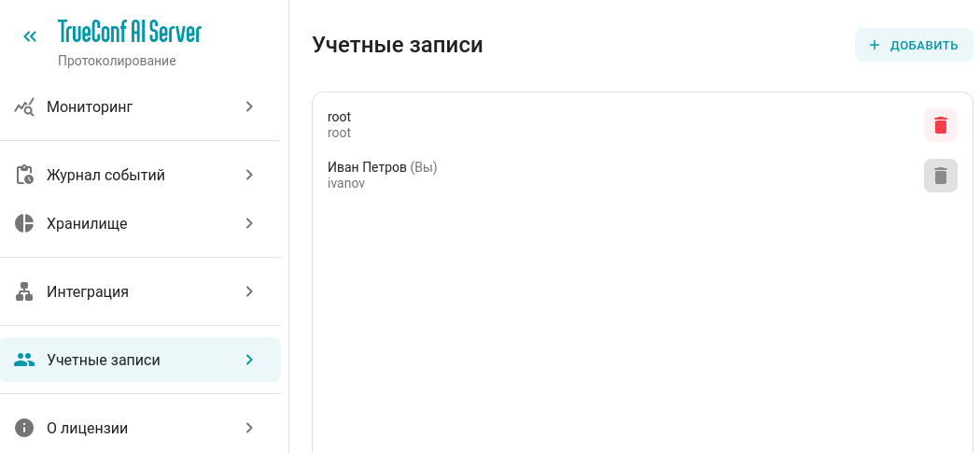980x453 pixels.
Task: Select Учетные записи in sidebar
Action: (141, 360)
